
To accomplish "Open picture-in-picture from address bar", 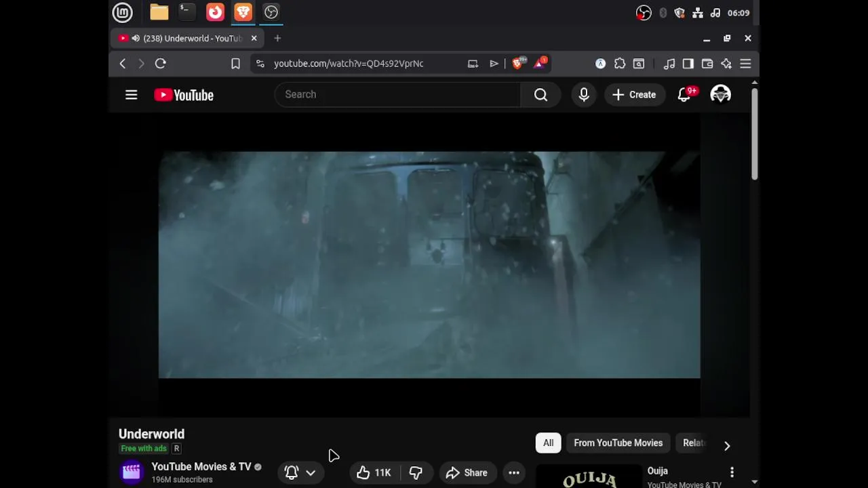I will 473,64.
